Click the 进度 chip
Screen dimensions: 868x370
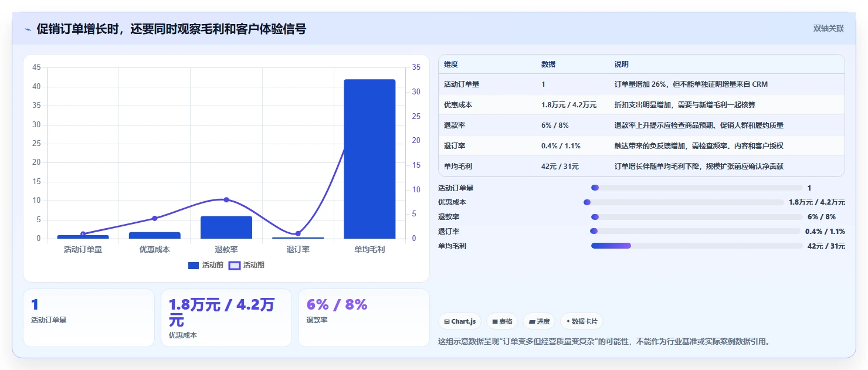point(539,321)
